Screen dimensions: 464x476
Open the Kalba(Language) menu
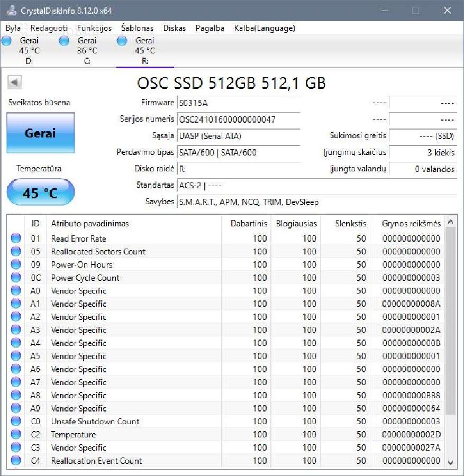[x=265, y=28]
